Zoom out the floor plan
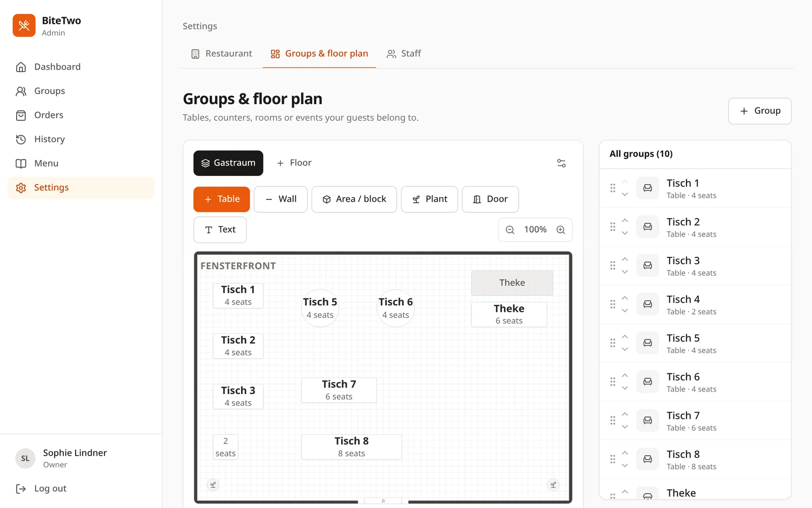812x508 pixels. (510, 230)
